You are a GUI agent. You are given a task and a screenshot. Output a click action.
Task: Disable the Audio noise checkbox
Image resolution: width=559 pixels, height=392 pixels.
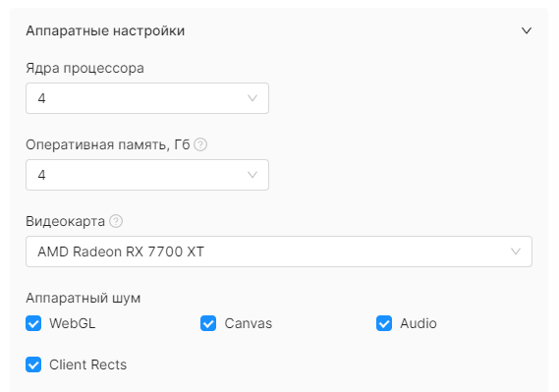pos(384,323)
